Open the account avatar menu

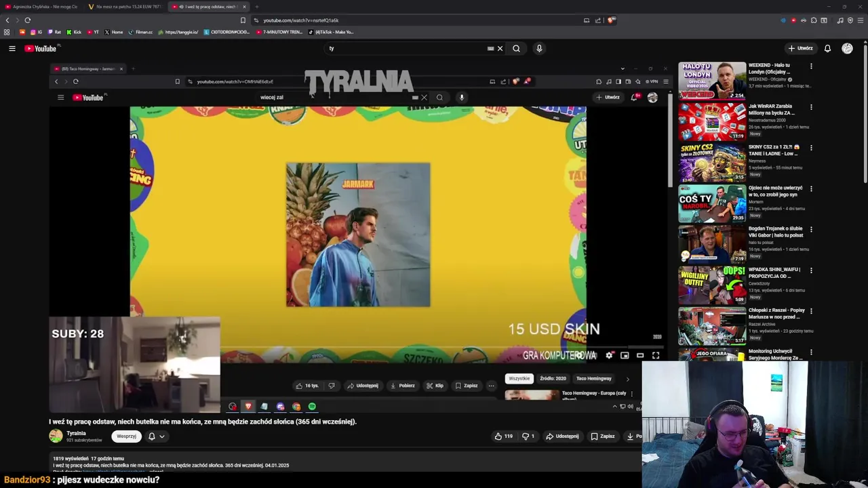[847, 48]
